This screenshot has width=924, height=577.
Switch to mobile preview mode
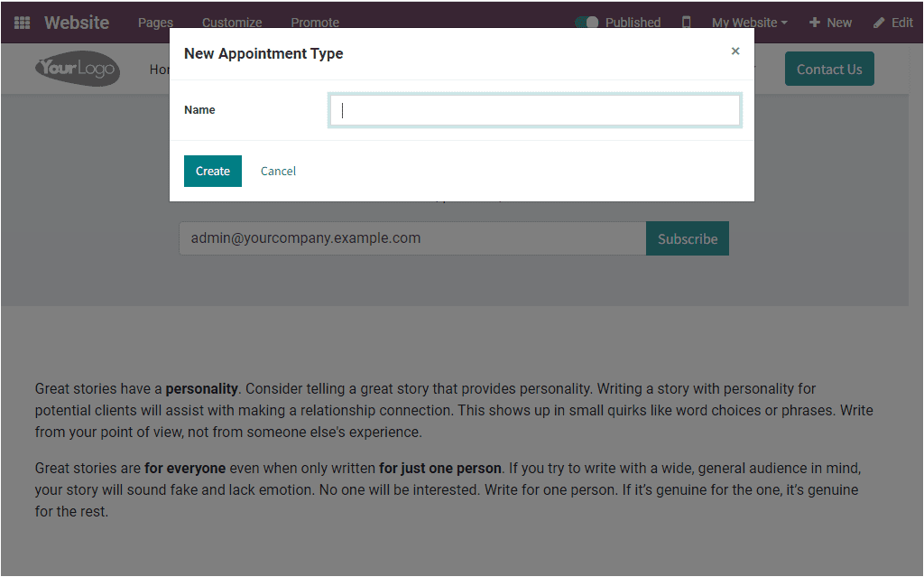point(686,22)
